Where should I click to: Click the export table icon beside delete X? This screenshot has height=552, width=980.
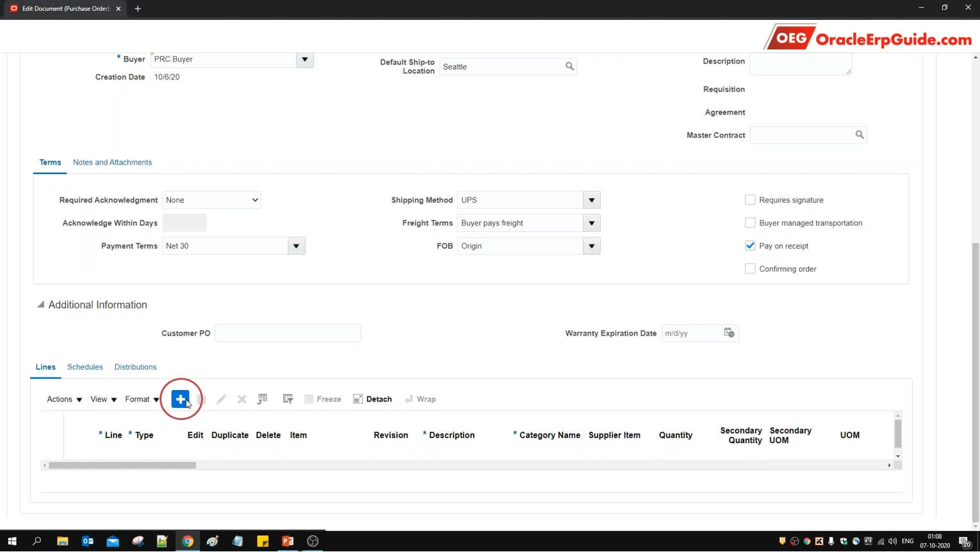point(262,399)
